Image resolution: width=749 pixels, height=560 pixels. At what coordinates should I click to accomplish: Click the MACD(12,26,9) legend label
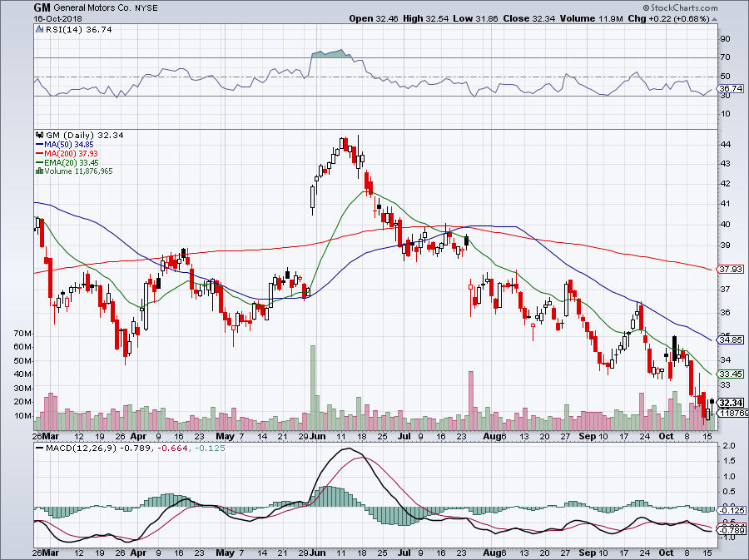[x=82, y=448]
